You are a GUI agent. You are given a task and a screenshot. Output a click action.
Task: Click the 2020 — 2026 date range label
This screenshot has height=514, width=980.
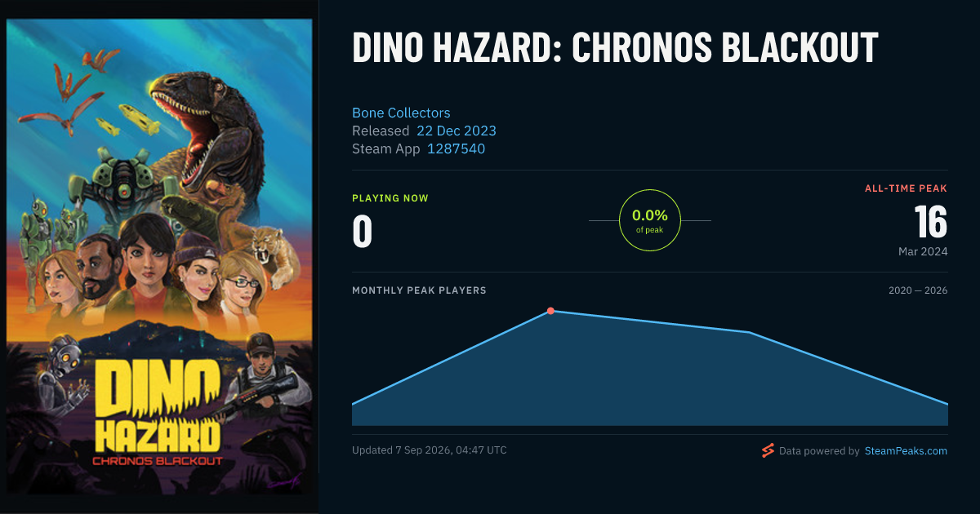click(918, 290)
